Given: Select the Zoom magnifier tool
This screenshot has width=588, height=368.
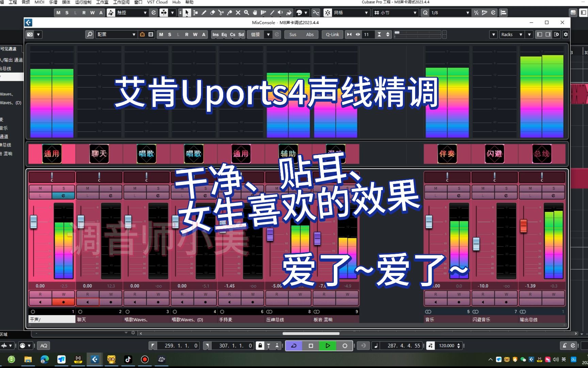Looking at the screenshot, I should [247, 13].
